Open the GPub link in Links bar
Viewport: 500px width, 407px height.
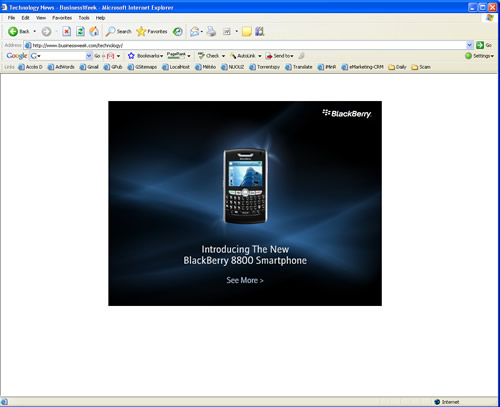[113, 67]
